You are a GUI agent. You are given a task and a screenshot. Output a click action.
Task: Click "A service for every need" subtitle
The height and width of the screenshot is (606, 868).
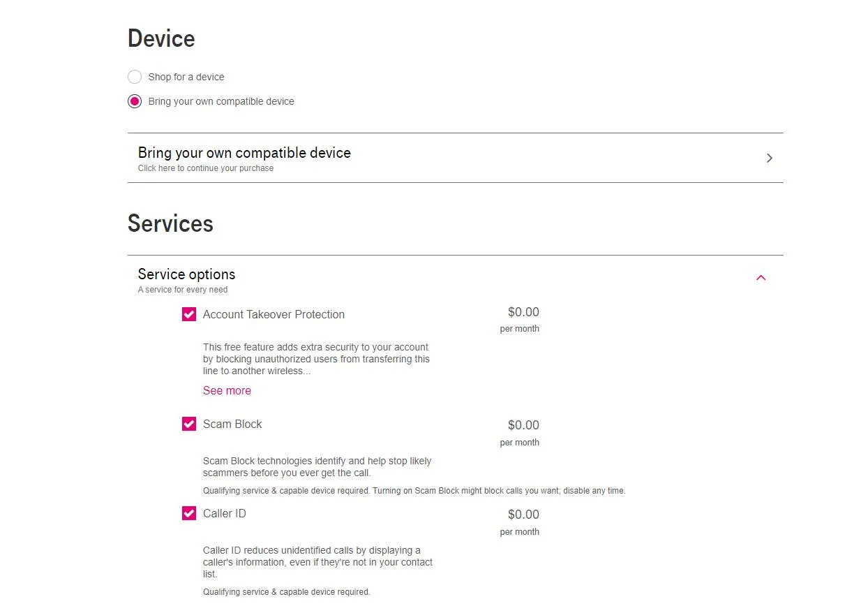pos(183,290)
